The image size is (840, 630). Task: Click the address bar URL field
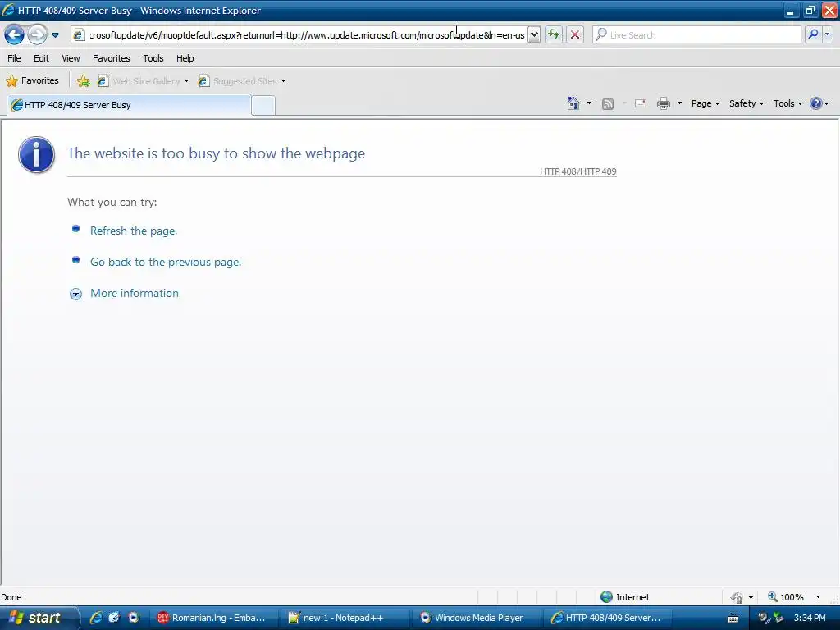[x=307, y=35]
